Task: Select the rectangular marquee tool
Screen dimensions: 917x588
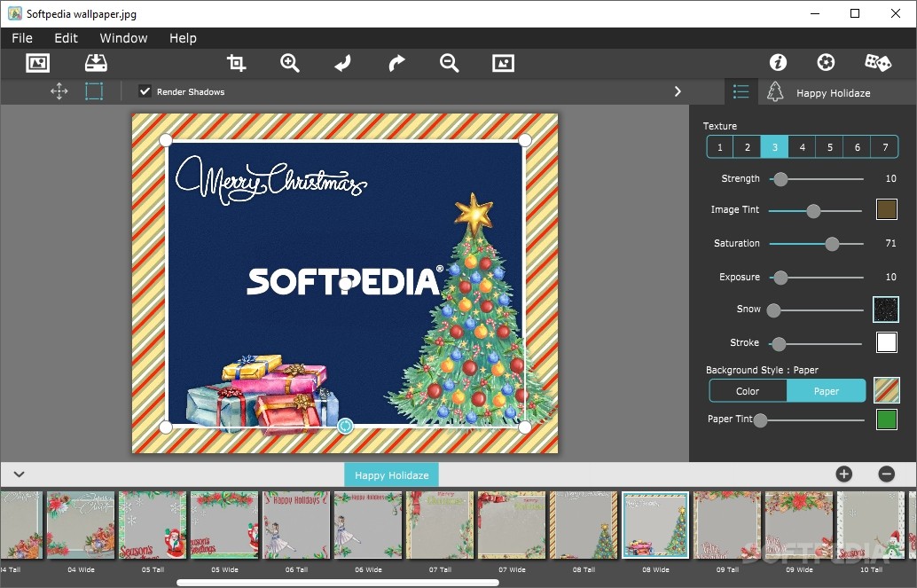Action: (94, 91)
